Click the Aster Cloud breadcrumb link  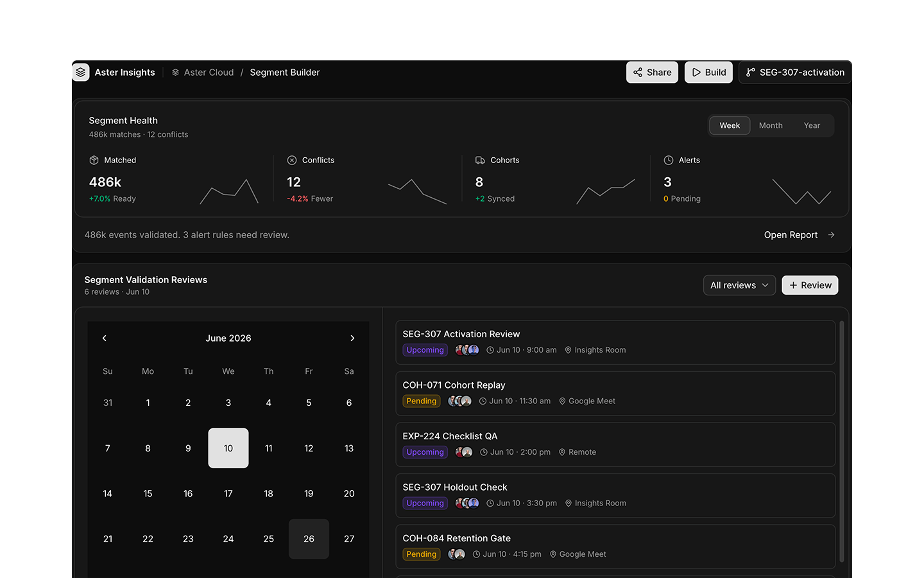coord(209,73)
